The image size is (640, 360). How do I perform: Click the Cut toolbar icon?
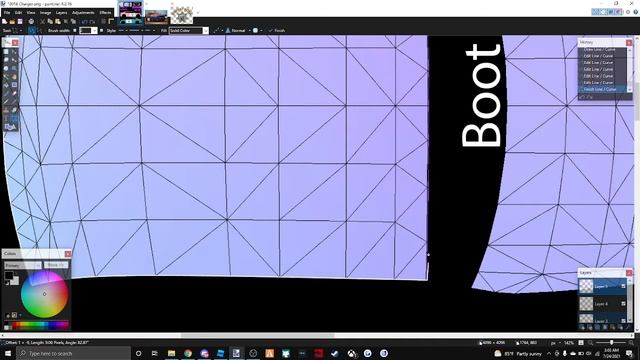42,22
